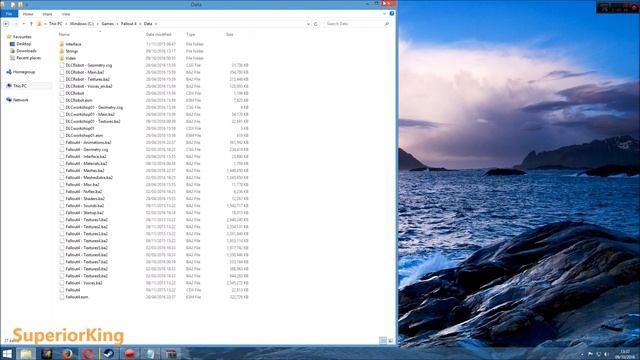Viewport: 640px width, 360px height.
Task: Select the DLCRobot - Geometry.csg file
Action: tap(89, 65)
